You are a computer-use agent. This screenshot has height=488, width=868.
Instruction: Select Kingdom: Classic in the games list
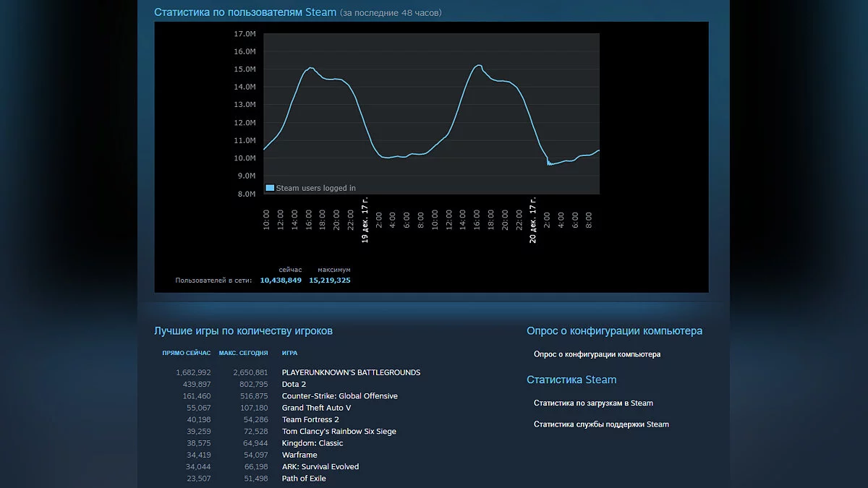(312, 443)
